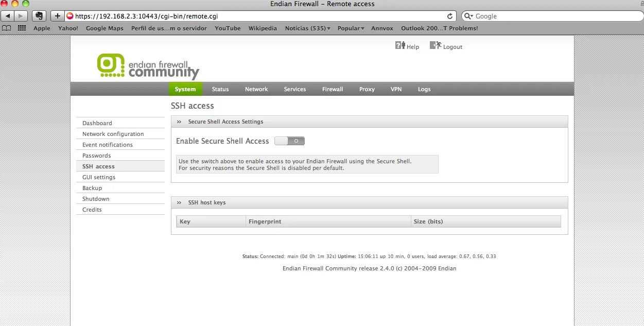The image size is (644, 326).
Task: Click the browser forward arrow button
Action: coord(21,16)
